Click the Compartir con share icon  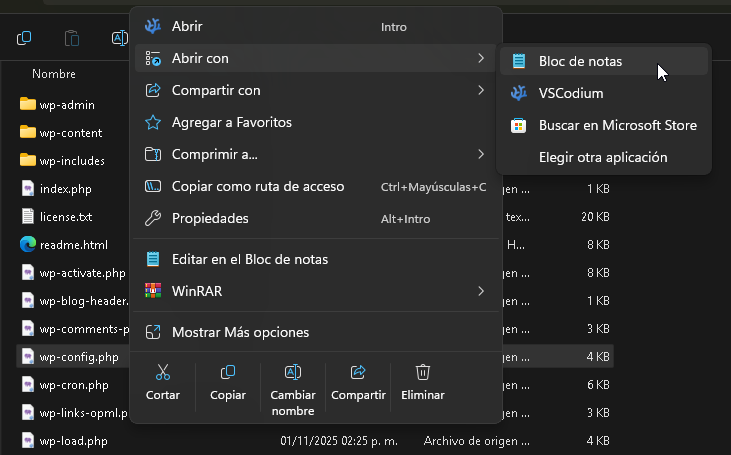pos(153,90)
